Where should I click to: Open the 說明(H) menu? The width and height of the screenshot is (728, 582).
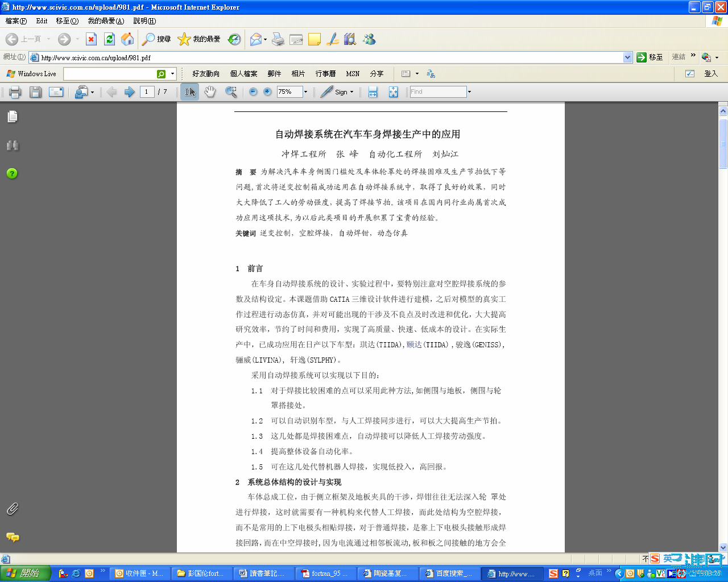tap(144, 21)
